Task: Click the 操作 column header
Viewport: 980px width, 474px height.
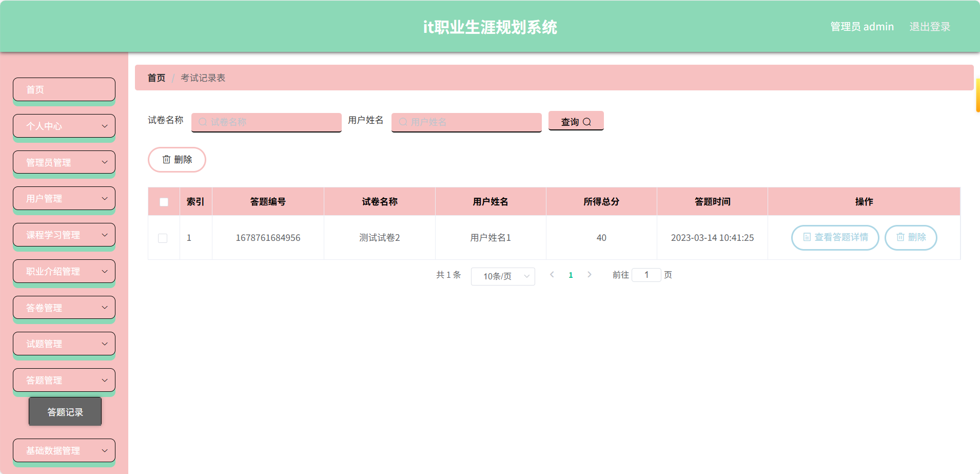Action: (864, 202)
